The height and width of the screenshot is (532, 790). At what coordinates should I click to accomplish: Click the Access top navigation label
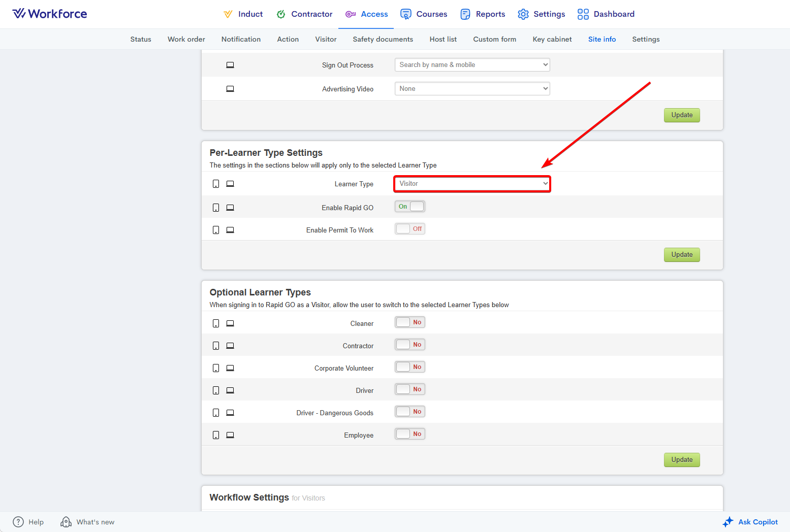[x=374, y=14]
